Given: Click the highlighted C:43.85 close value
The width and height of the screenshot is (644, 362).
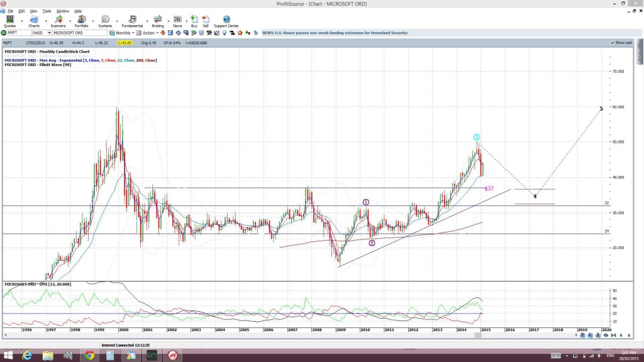Looking at the screenshot, I should 125,43.
